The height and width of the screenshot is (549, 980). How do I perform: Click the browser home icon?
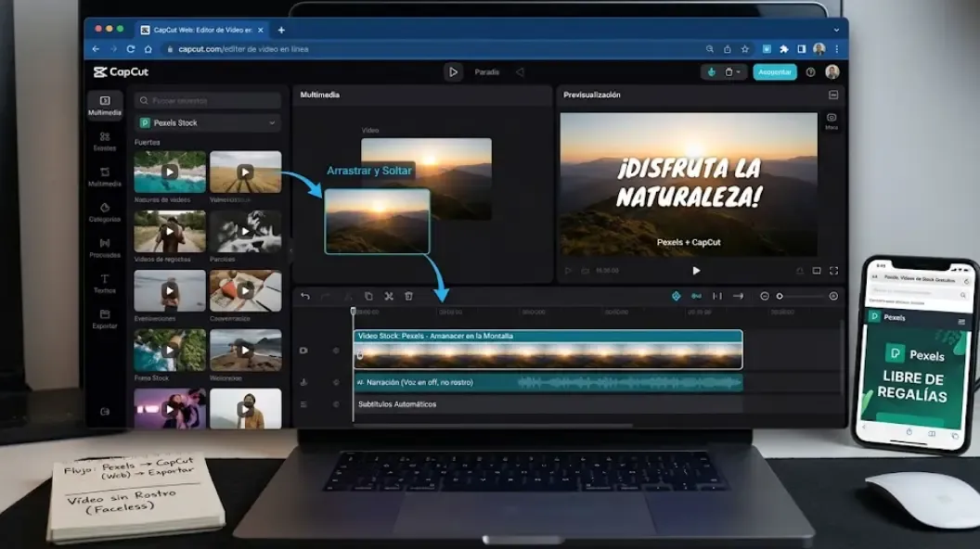click(x=148, y=49)
